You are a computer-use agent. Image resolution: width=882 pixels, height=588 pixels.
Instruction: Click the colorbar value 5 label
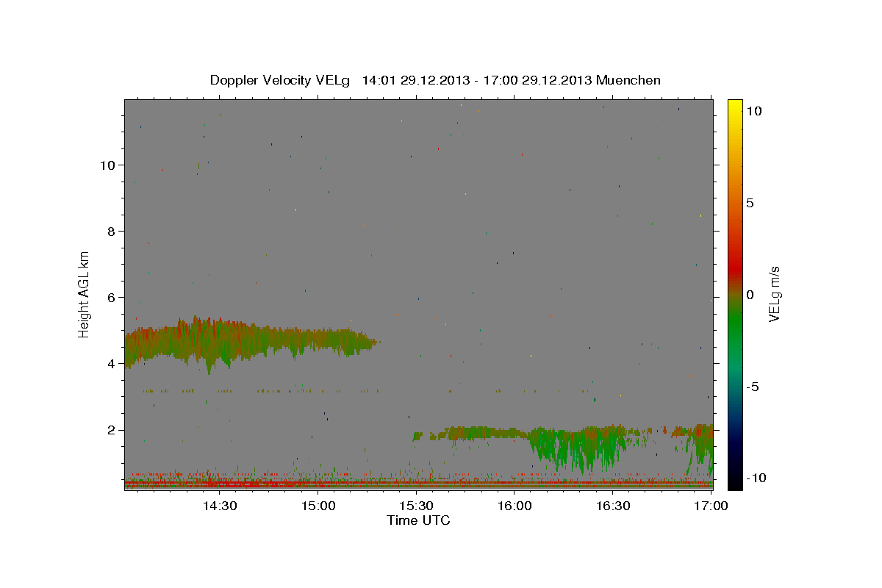750,203
